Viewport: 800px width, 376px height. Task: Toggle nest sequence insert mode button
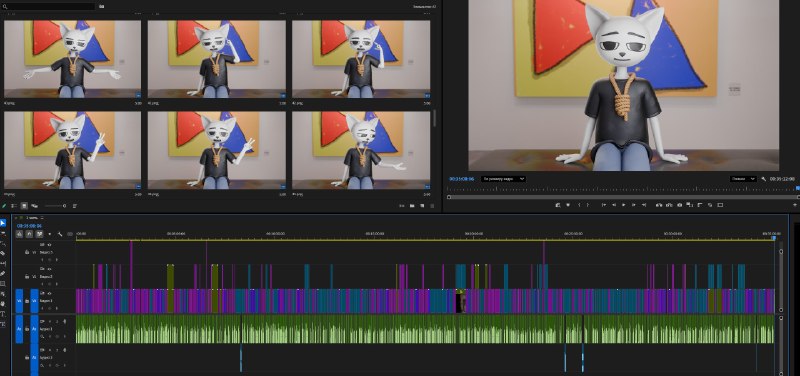pyautogui.click(x=19, y=234)
